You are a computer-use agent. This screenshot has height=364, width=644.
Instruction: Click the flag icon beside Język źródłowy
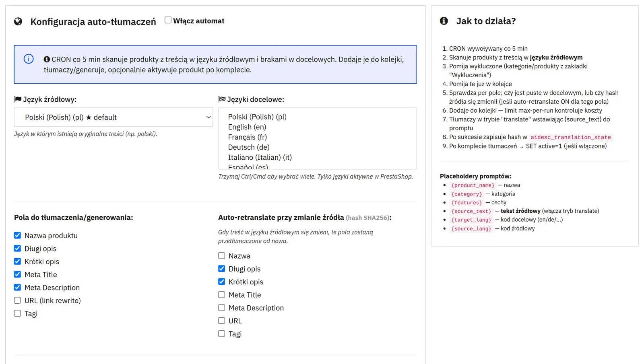pyautogui.click(x=18, y=99)
